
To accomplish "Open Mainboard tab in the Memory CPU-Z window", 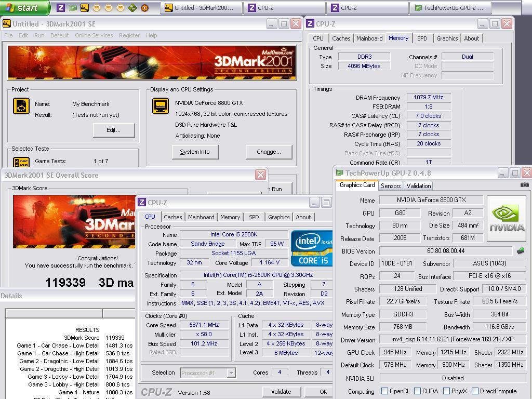I will coord(369,38).
